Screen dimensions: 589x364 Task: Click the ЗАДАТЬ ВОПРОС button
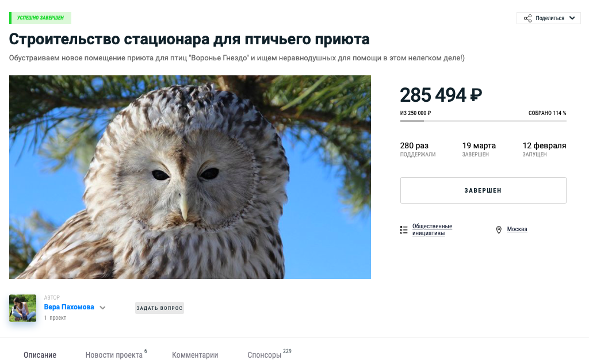point(160,308)
